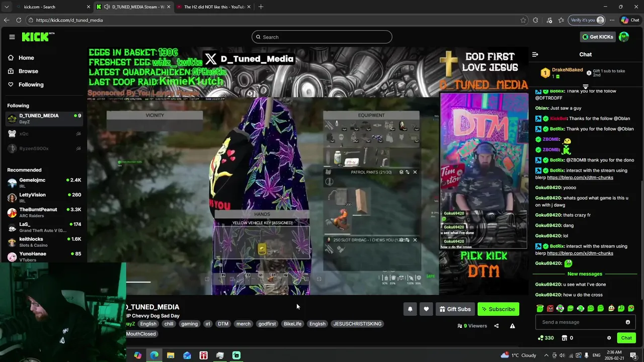Open the chat shop icon showing 0
The width and height of the screenshot is (644, 362).
pyautogui.click(x=567, y=338)
